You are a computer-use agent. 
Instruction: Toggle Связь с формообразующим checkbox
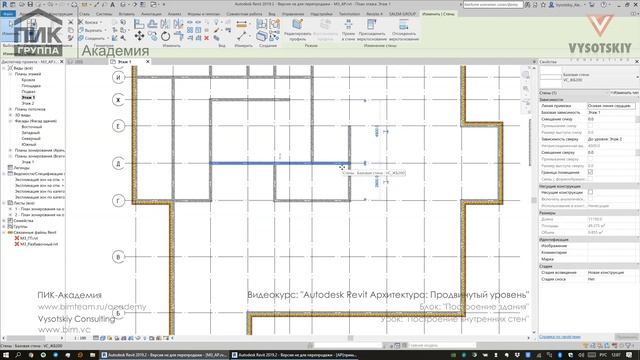[x=590, y=179]
